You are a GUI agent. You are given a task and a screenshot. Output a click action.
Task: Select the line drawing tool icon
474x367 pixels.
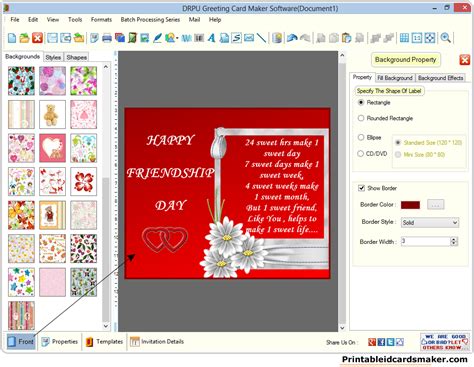262,38
